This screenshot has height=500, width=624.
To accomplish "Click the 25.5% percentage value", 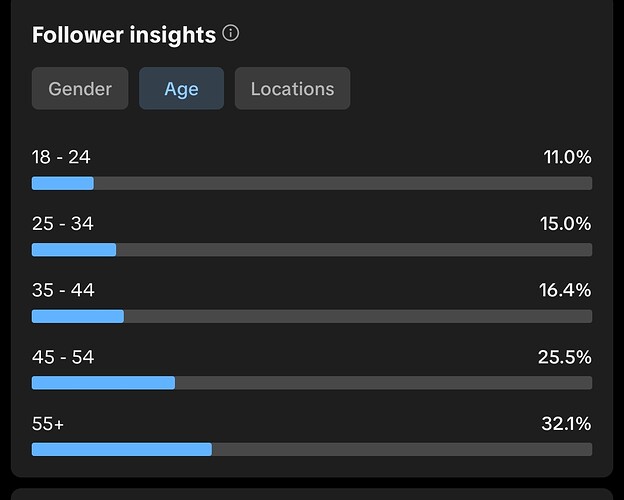I will [x=565, y=357].
